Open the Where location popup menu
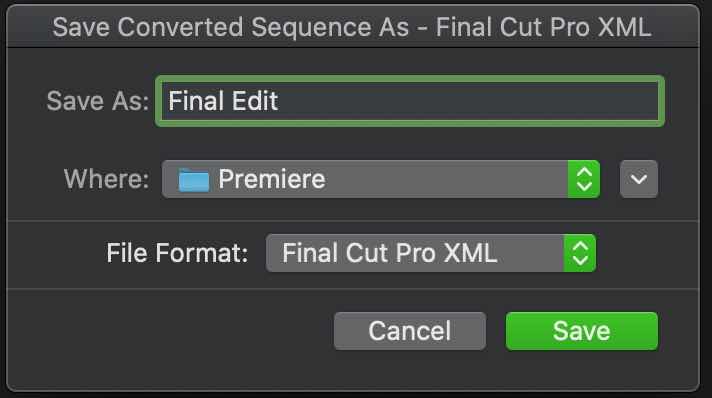 tap(381, 179)
